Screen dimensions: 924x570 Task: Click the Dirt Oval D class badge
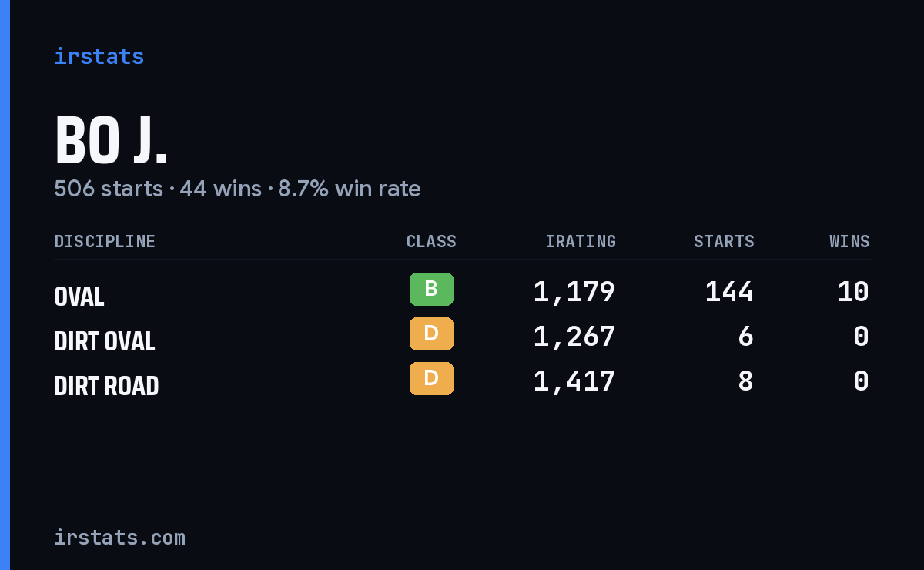click(431, 334)
